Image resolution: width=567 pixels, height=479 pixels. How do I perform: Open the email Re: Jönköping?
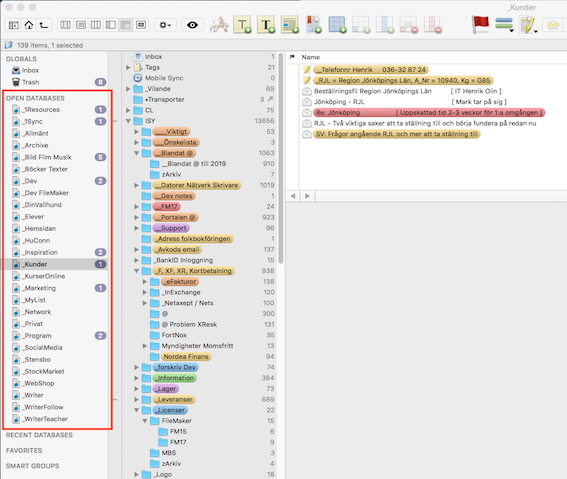429,113
